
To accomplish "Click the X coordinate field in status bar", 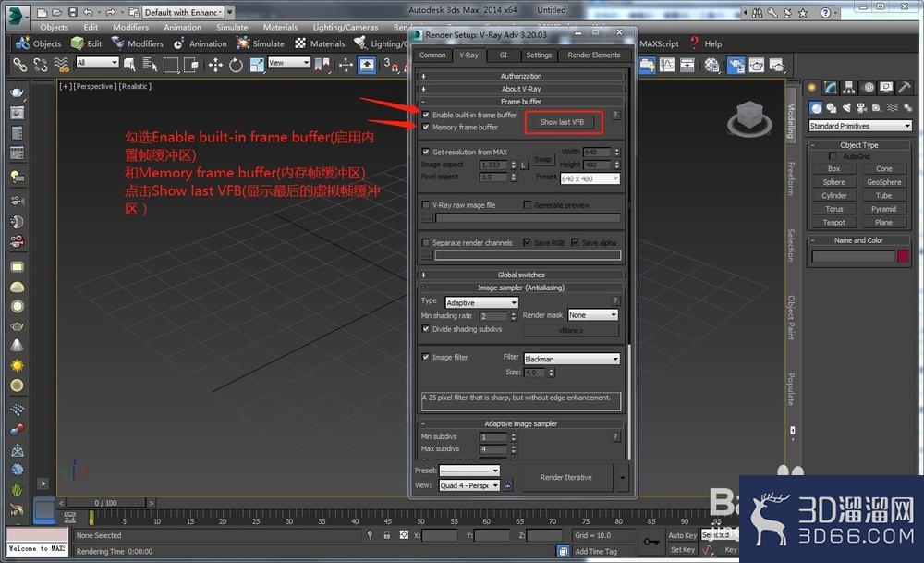I will pyautogui.click(x=439, y=535).
